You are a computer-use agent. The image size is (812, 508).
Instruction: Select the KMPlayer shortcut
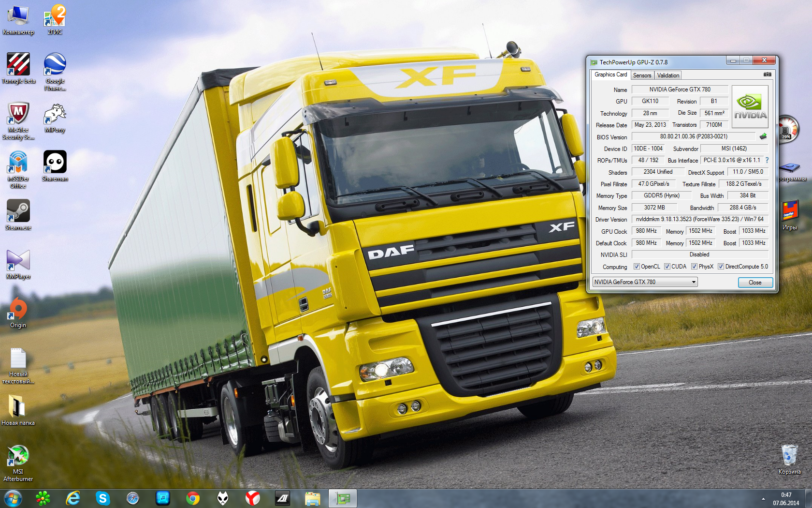(18, 264)
